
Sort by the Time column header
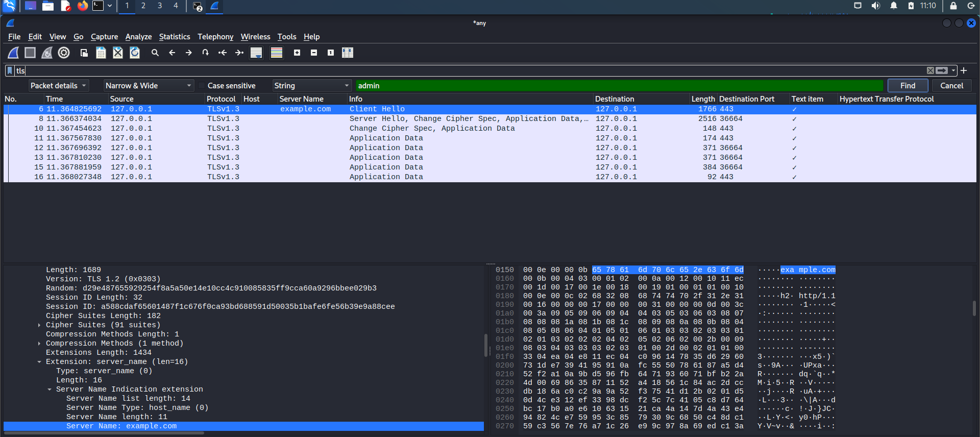click(x=76, y=99)
